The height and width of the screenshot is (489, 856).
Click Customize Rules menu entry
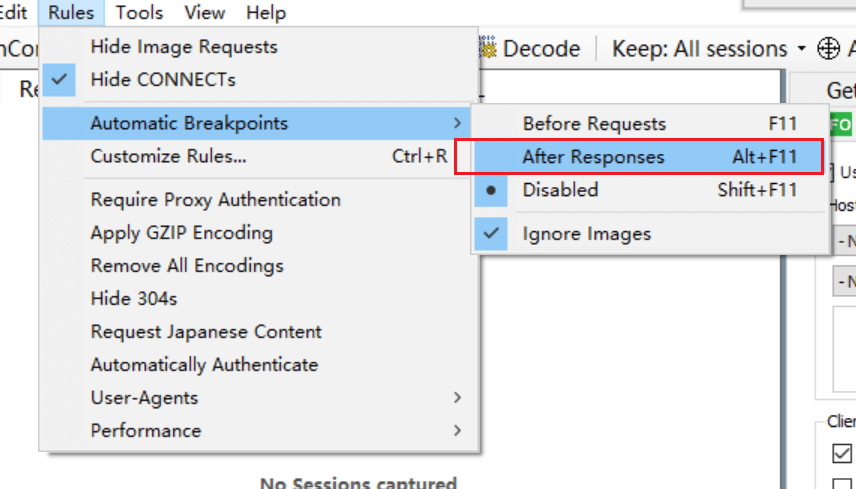pos(168,157)
